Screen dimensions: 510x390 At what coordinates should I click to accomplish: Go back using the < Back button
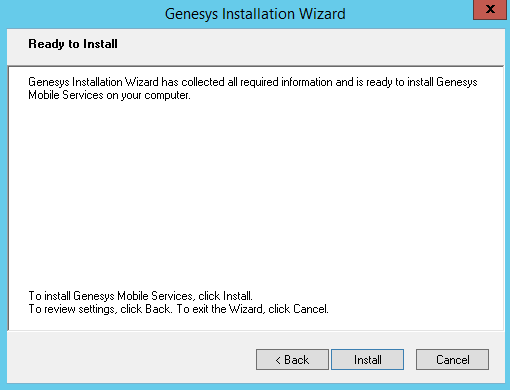point(292,360)
